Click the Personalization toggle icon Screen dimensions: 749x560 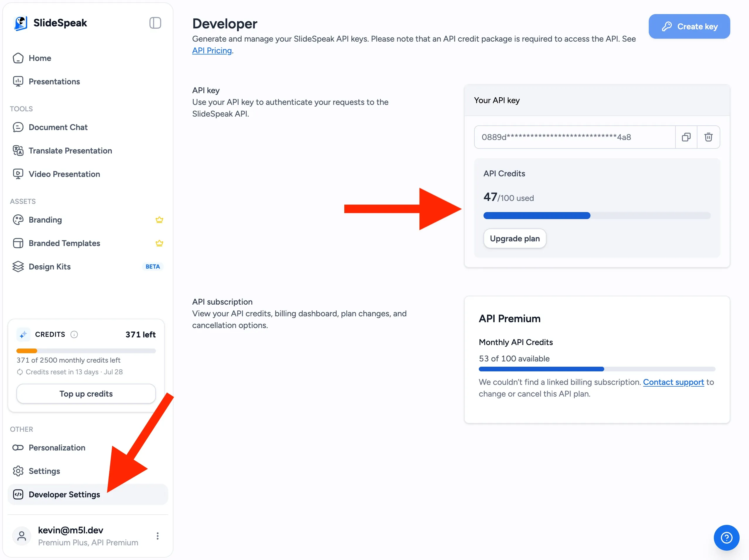18,448
